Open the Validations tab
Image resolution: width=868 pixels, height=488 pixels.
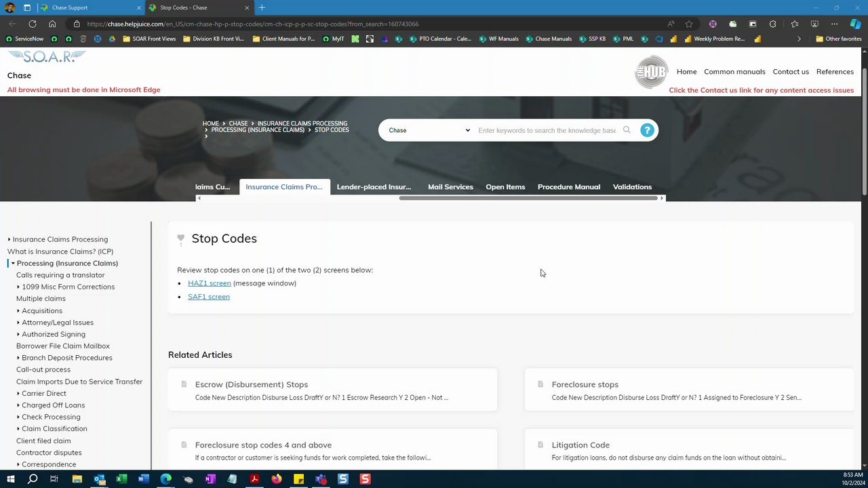point(632,186)
